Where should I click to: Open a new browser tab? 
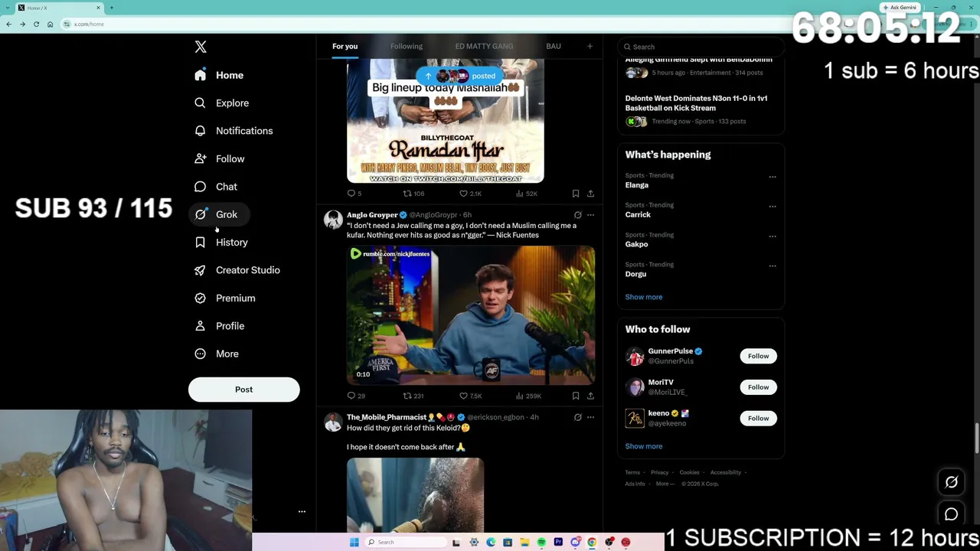click(111, 8)
